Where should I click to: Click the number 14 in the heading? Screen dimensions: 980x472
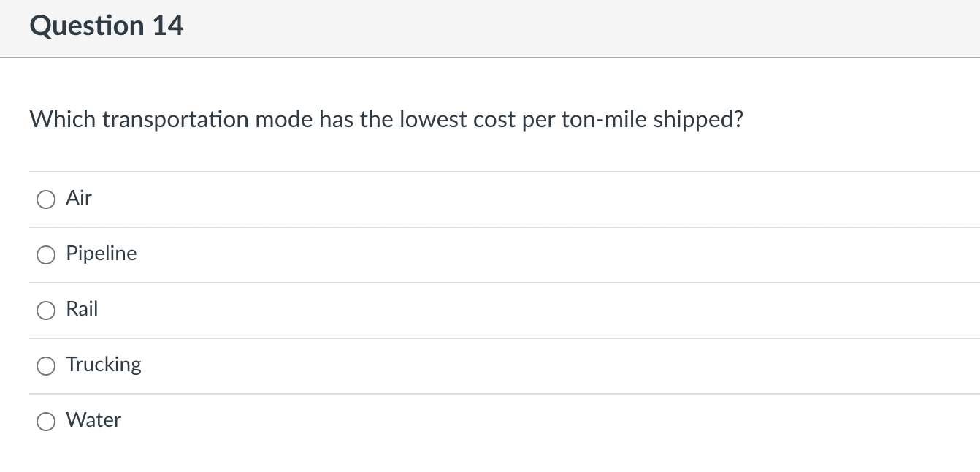[x=168, y=26]
